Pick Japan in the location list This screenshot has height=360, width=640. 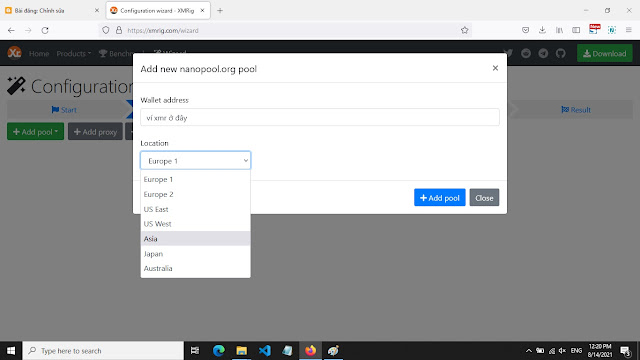[x=196, y=253]
